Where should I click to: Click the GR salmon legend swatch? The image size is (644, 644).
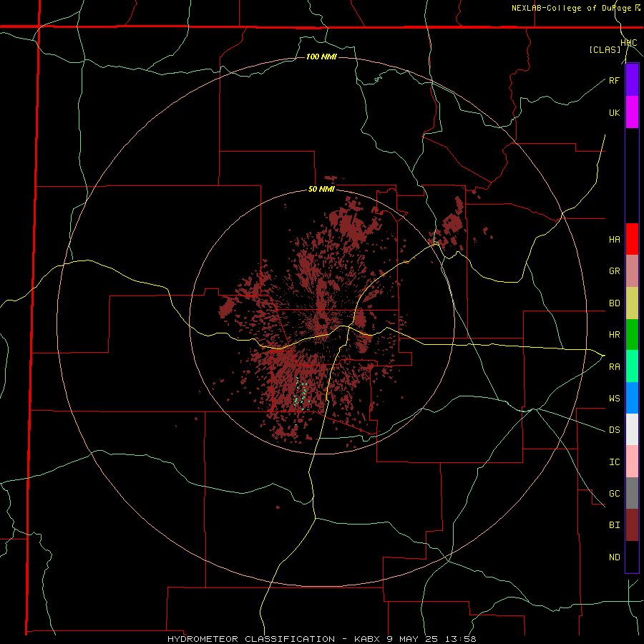(x=632, y=271)
